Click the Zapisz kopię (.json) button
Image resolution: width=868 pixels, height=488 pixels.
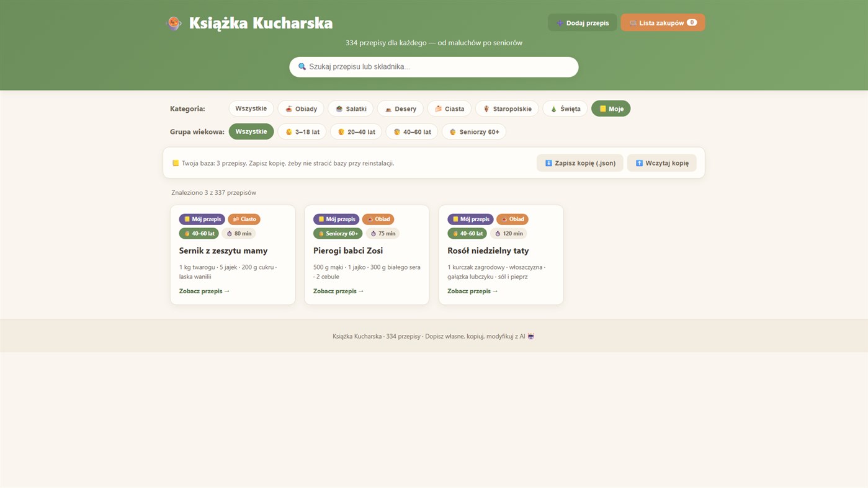coord(580,163)
